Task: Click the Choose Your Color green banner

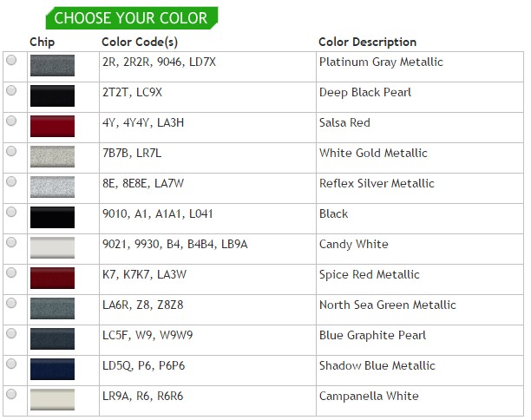Action: [130, 17]
